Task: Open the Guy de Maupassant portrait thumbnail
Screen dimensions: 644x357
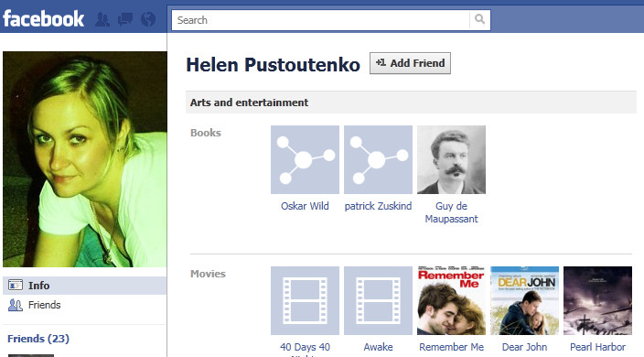Action: (451, 160)
